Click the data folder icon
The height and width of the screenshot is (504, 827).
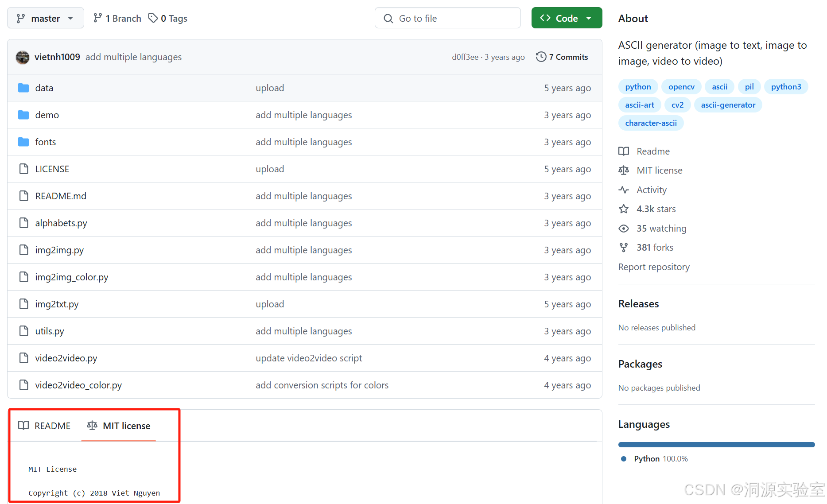[23, 88]
